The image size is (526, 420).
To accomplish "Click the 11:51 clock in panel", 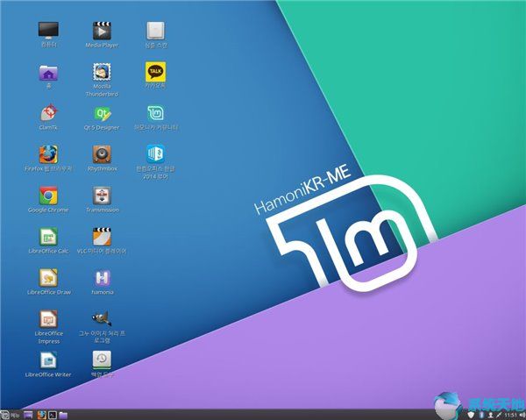I will pos(510,416).
